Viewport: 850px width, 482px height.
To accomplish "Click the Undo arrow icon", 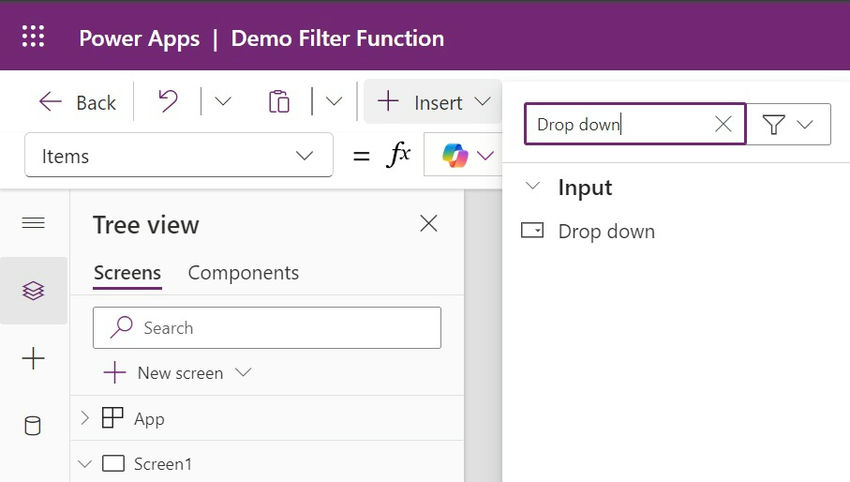I will [168, 101].
